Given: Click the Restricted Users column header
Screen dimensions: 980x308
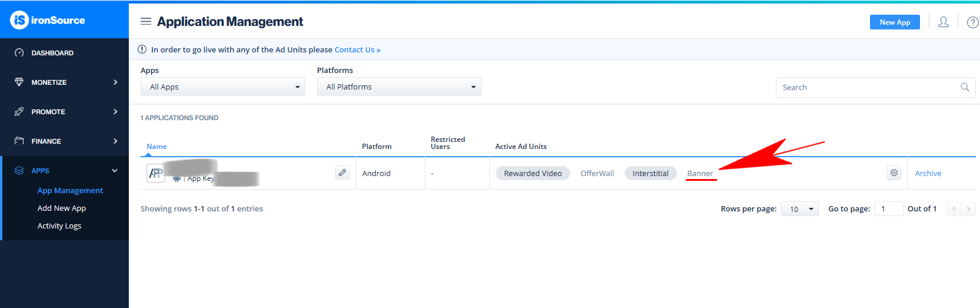Looking at the screenshot, I should tap(448, 143).
